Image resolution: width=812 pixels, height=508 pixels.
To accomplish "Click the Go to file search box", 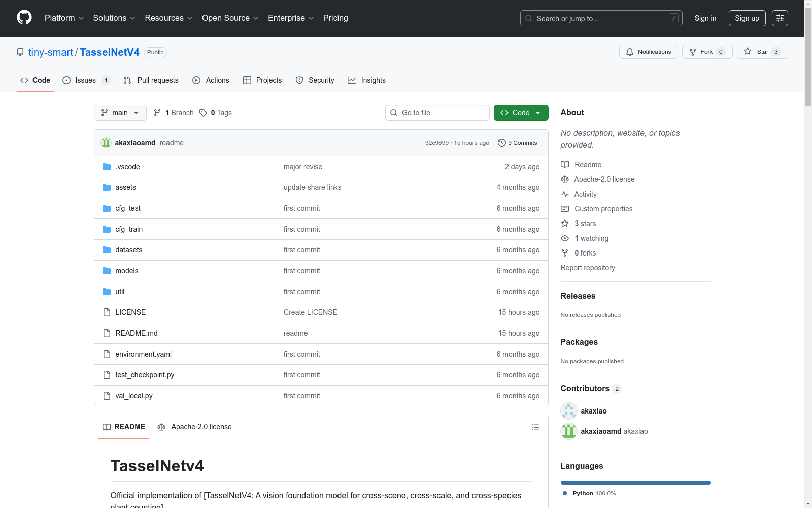I will (x=437, y=113).
